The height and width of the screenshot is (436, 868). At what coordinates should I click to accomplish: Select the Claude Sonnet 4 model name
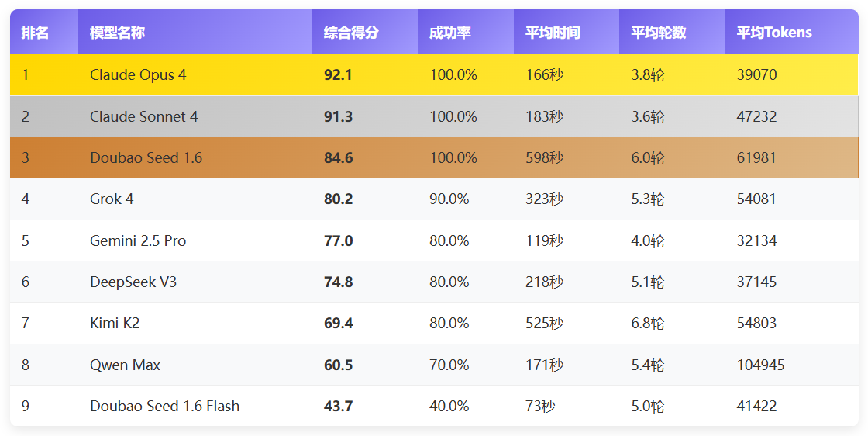point(144,116)
